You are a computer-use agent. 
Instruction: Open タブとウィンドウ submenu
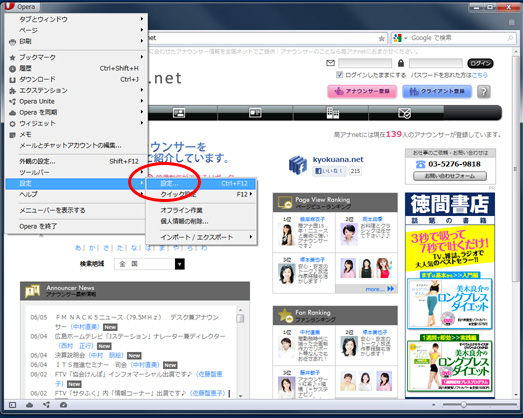(x=76, y=19)
